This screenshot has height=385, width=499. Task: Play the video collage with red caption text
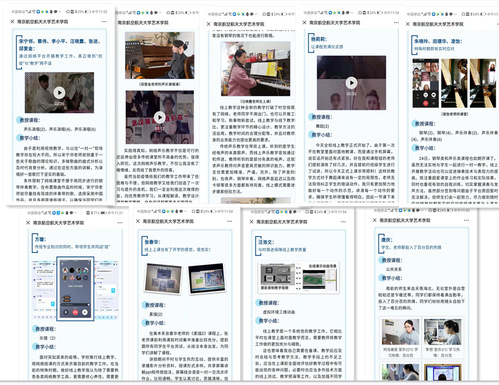tap(160, 117)
